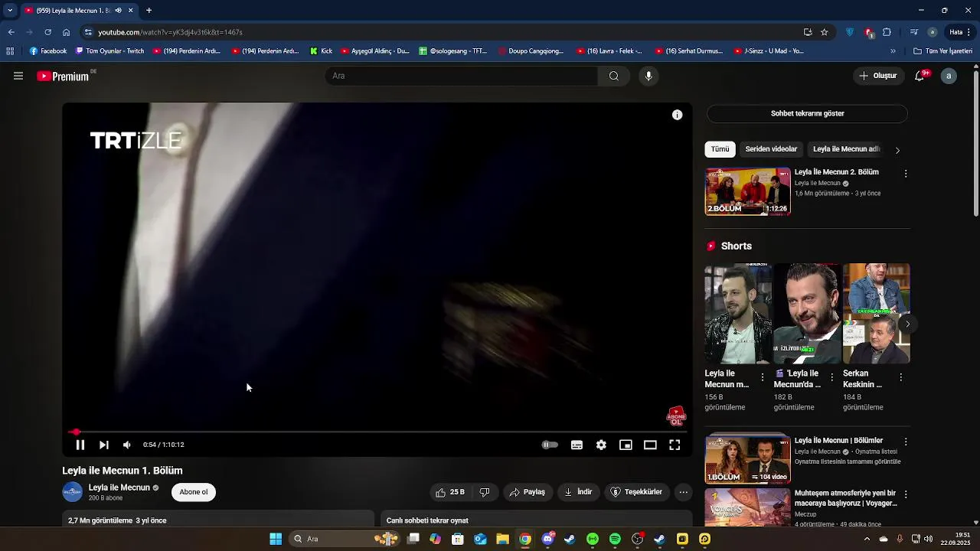
Task: Toggle subtitles in the player
Action: pos(577,445)
